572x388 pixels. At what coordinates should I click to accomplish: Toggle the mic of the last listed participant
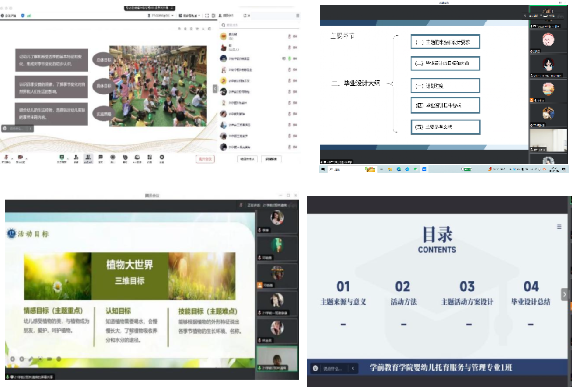(x=289, y=147)
